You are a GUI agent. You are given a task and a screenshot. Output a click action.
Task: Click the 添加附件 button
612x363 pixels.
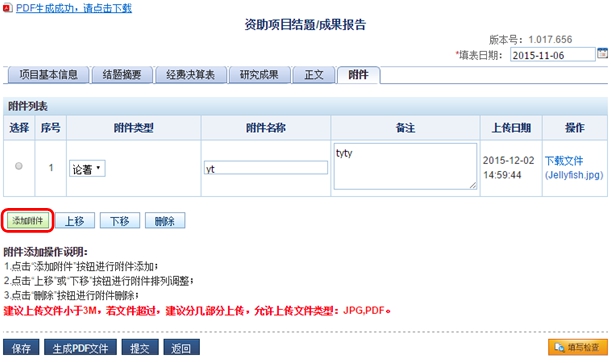click(28, 221)
